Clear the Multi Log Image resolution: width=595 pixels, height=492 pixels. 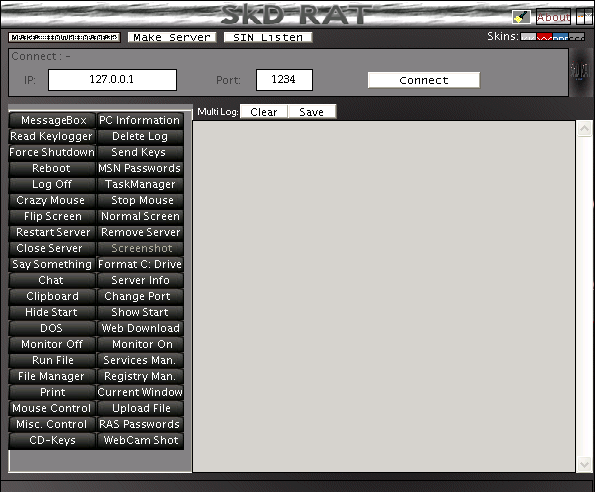(264, 112)
